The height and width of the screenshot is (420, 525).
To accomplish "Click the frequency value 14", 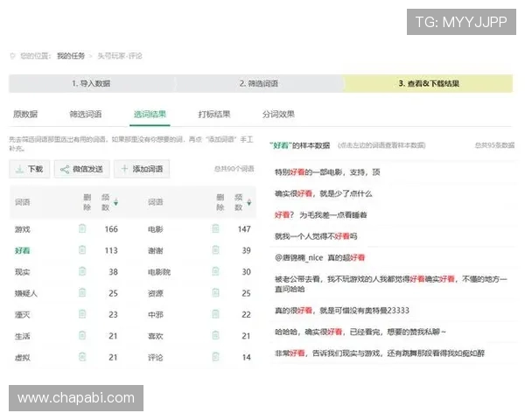I will [x=247, y=357].
